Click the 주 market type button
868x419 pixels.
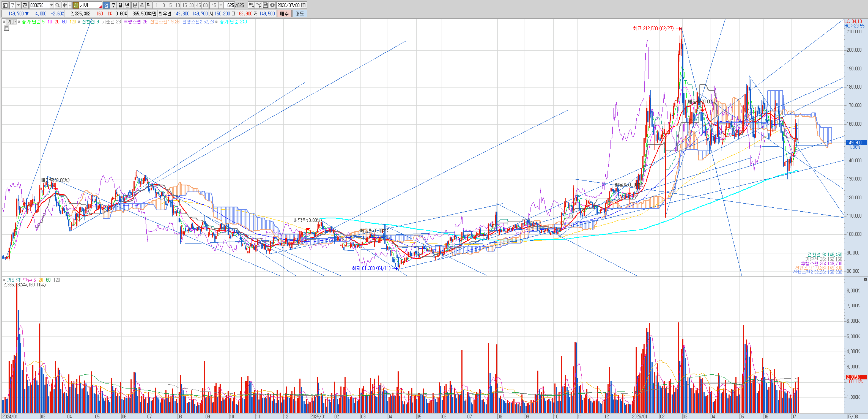tap(12, 5)
